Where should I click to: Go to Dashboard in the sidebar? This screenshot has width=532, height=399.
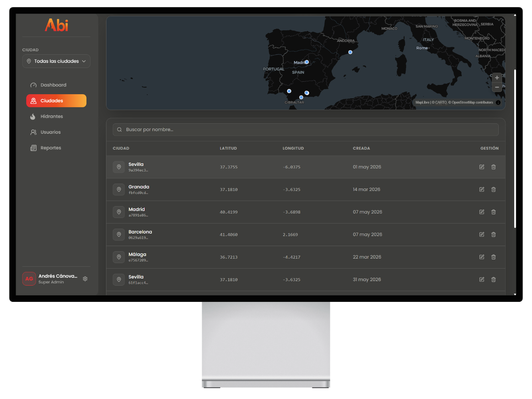[x=56, y=85]
